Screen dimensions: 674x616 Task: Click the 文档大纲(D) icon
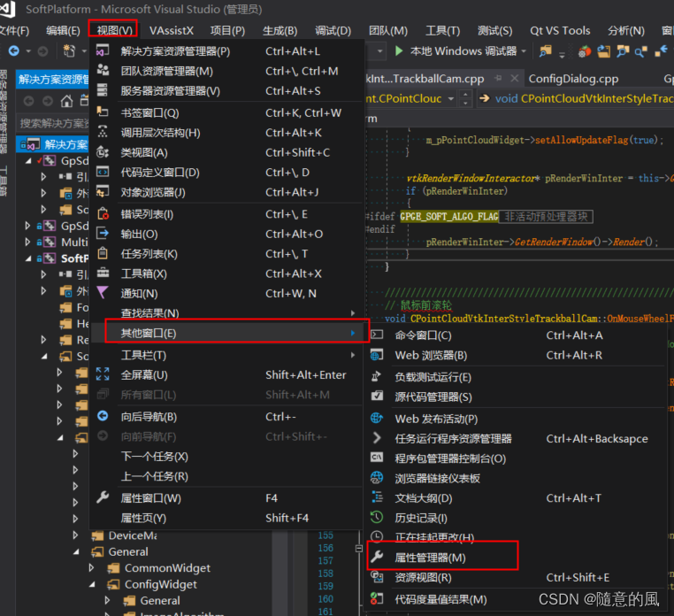coord(377,497)
